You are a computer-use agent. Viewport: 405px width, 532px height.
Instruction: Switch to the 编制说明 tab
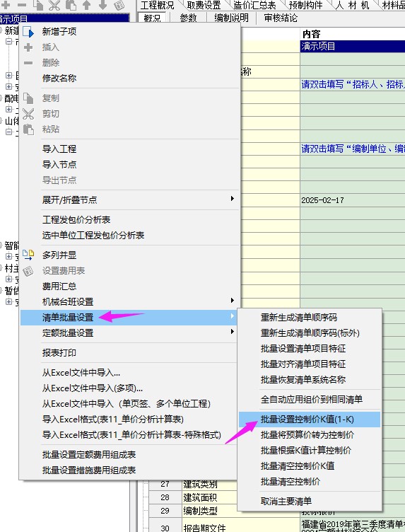point(231,18)
